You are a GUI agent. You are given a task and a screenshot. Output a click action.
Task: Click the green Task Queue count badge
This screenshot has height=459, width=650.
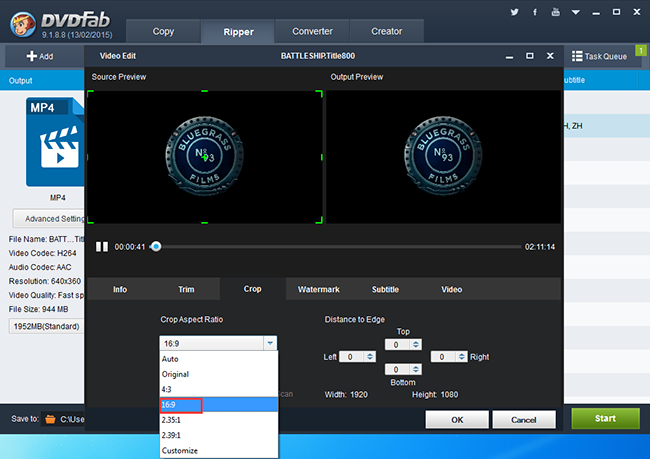click(641, 51)
